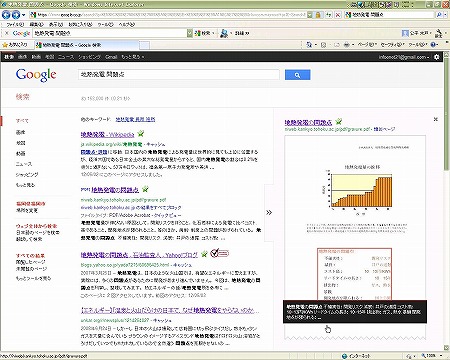Click the RSS feeds icon in command bar

tap(323, 45)
